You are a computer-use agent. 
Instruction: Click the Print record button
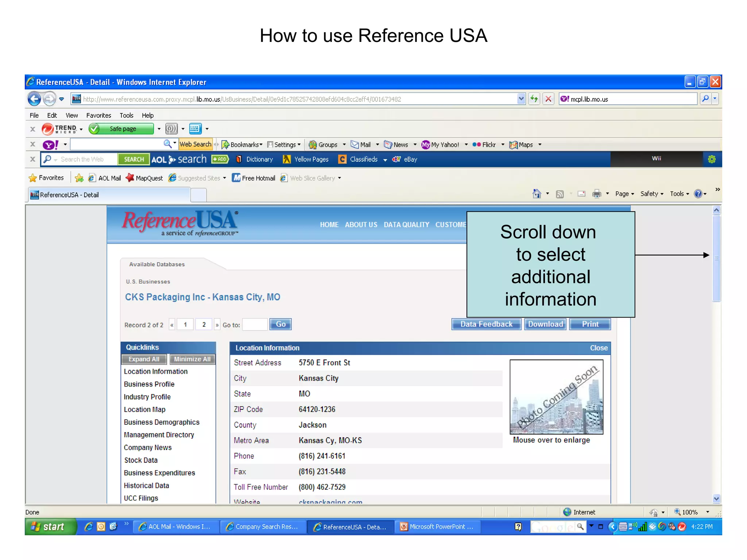coord(590,324)
